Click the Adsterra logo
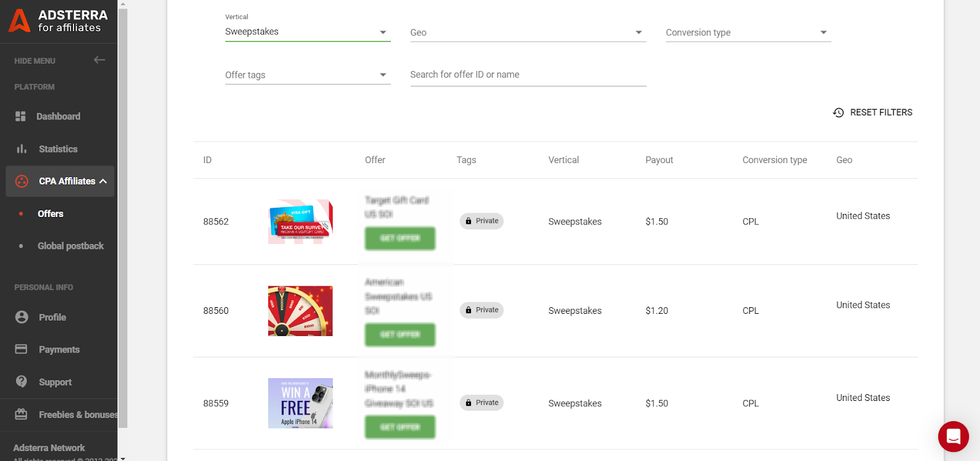 (x=58, y=21)
